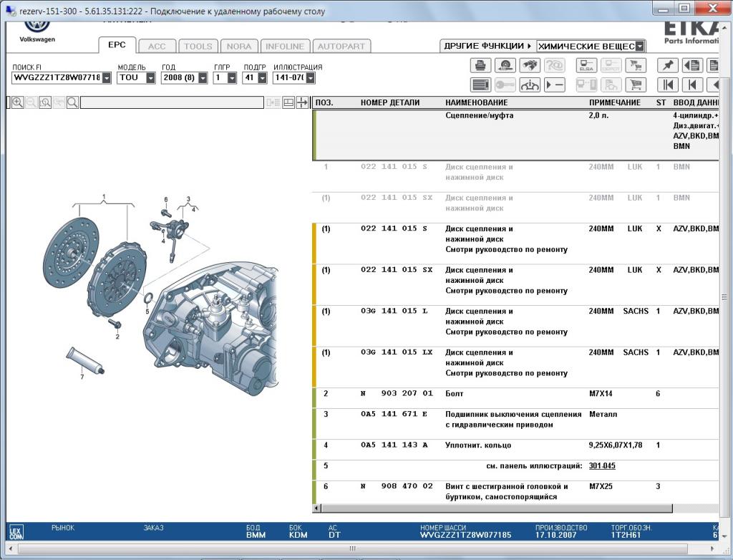Open the AUTOPART tab

point(341,47)
